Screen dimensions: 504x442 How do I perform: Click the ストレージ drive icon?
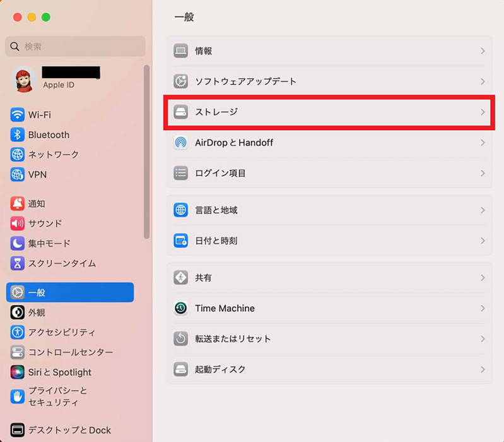pyautogui.click(x=180, y=112)
